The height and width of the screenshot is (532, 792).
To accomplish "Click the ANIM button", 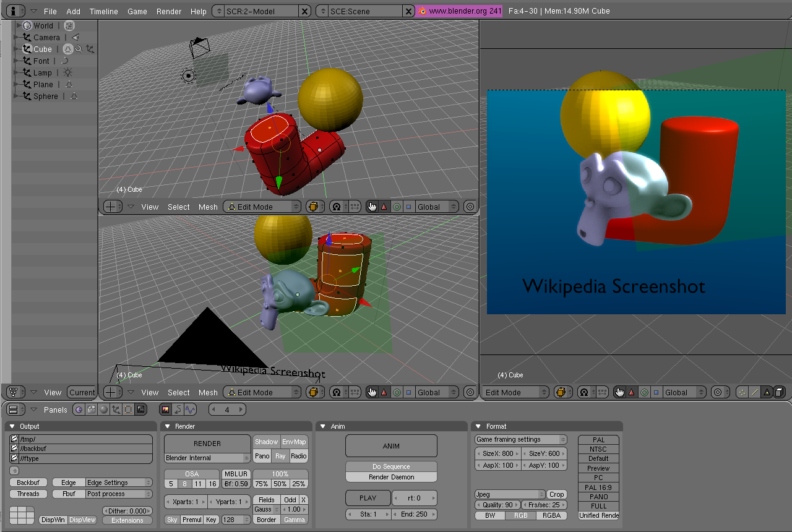I will 391,445.
